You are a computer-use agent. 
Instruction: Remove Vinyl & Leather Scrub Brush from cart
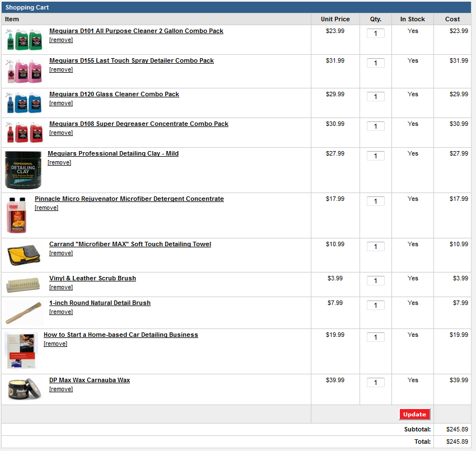[61, 288]
